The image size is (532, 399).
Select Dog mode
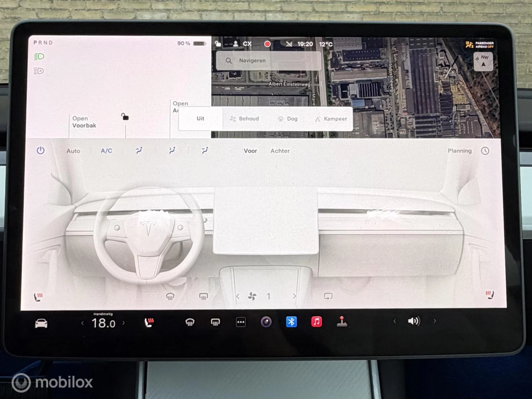pos(288,119)
